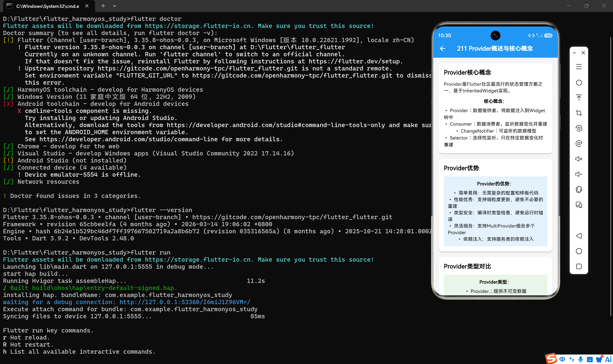Click the 'Doctor found issues in 3 categories' line
This screenshot has width=613, height=364.
(72, 196)
